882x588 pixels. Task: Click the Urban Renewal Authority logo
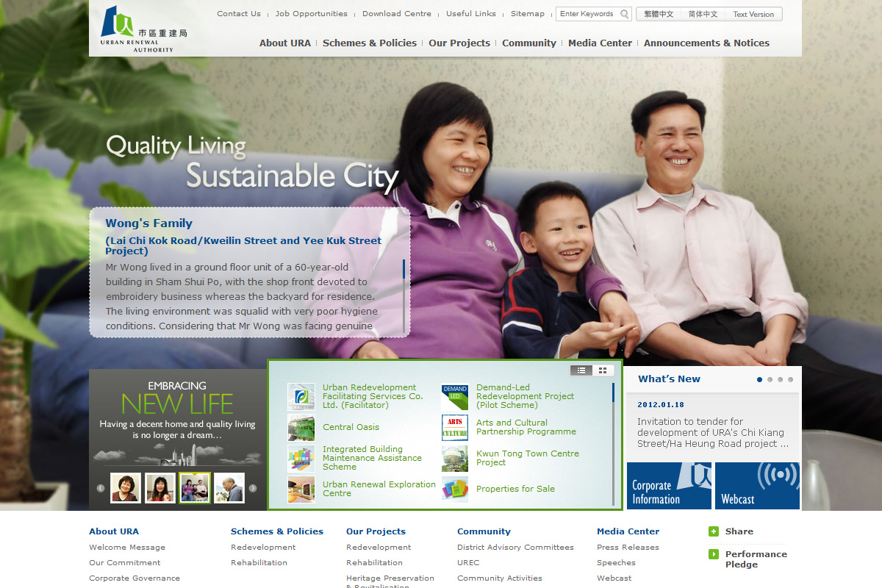pos(143,29)
